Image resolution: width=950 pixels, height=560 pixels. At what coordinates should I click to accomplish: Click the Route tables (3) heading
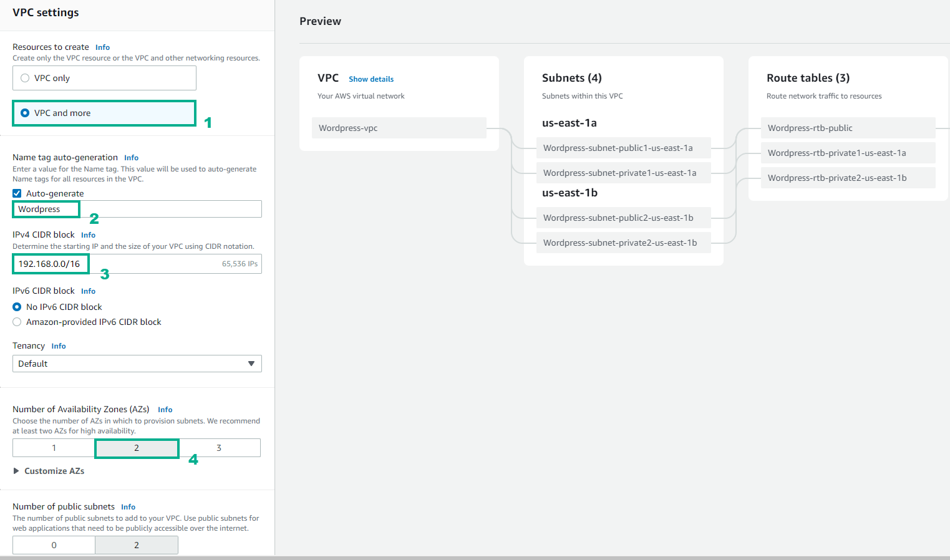808,78
